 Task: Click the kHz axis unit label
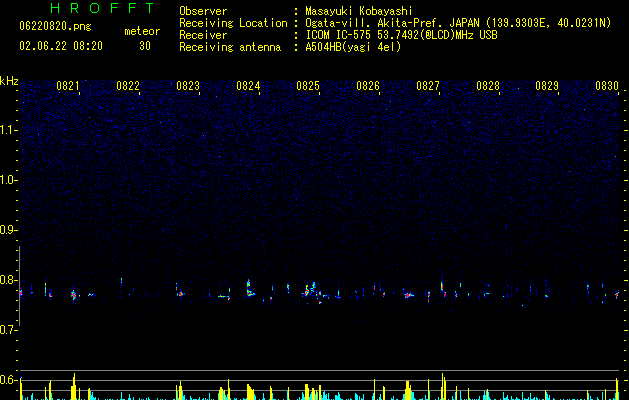coord(9,81)
